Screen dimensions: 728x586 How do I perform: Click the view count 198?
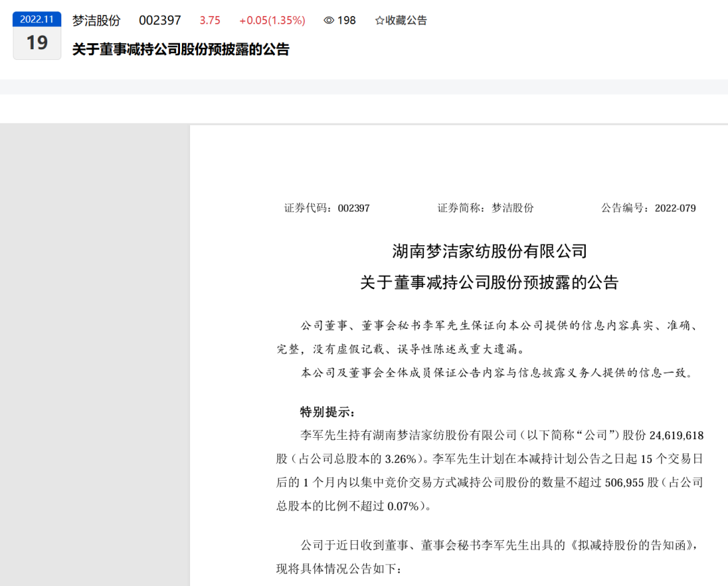pos(346,20)
